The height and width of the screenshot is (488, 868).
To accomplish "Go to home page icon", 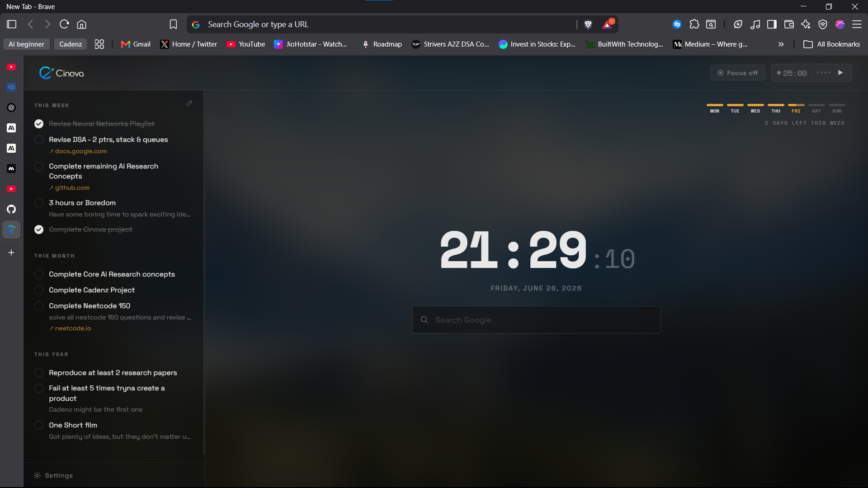I will pos(81,24).
